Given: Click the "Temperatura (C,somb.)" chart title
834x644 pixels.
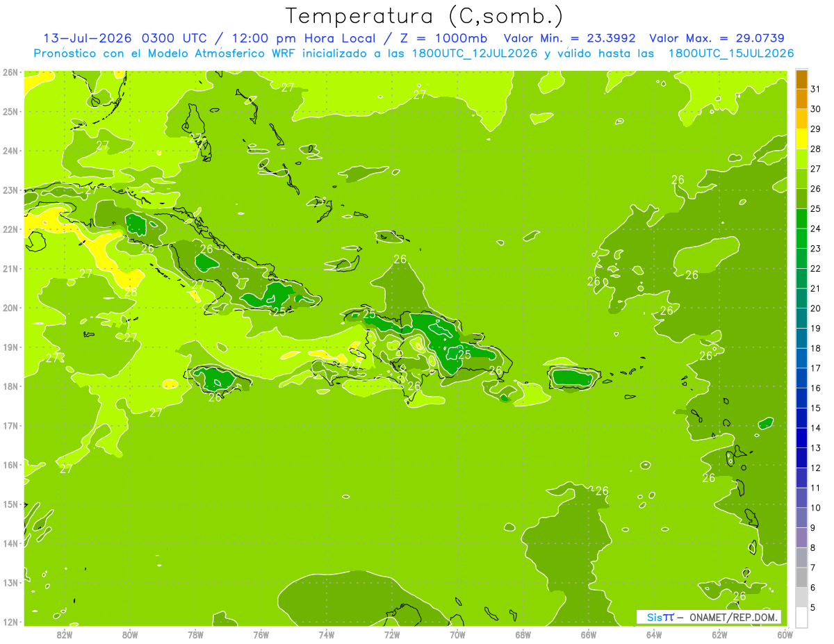Looking at the screenshot, I should [x=425, y=16].
